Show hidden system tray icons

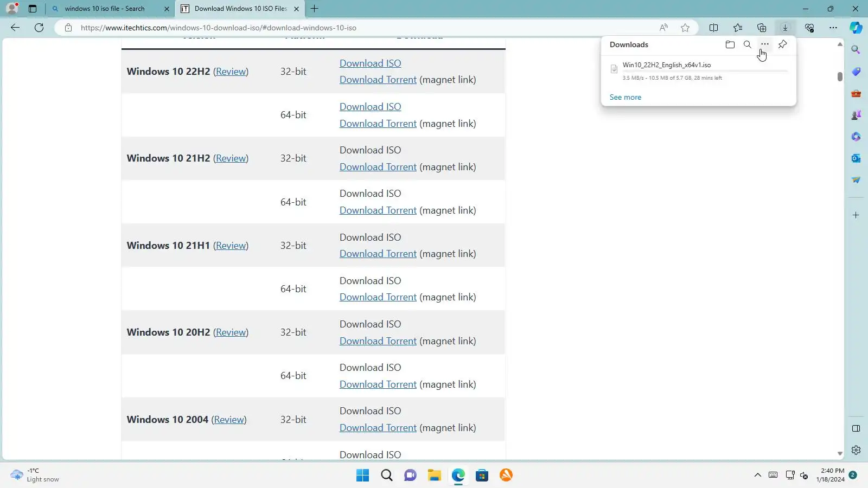[x=758, y=476]
